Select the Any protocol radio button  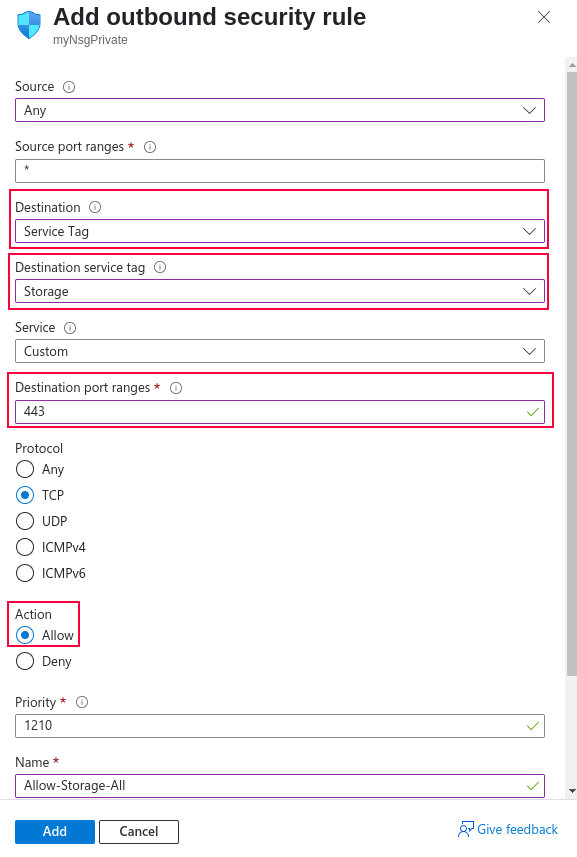point(25,469)
